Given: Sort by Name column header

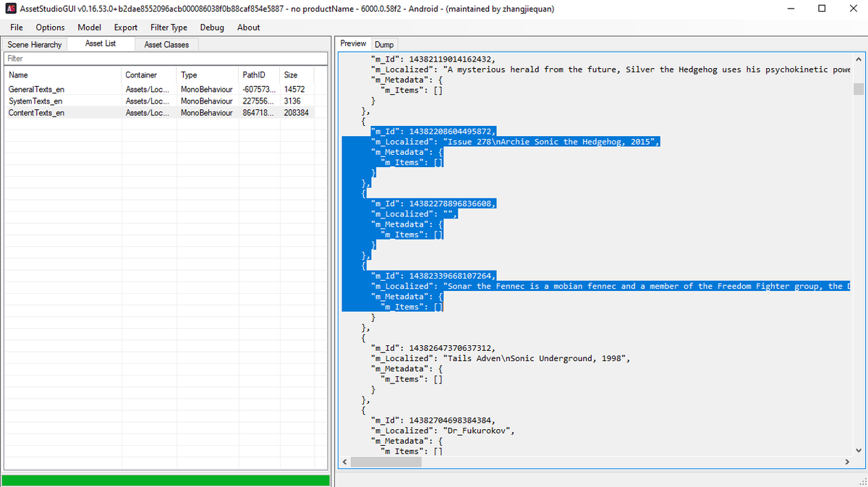Looking at the screenshot, I should (63, 75).
